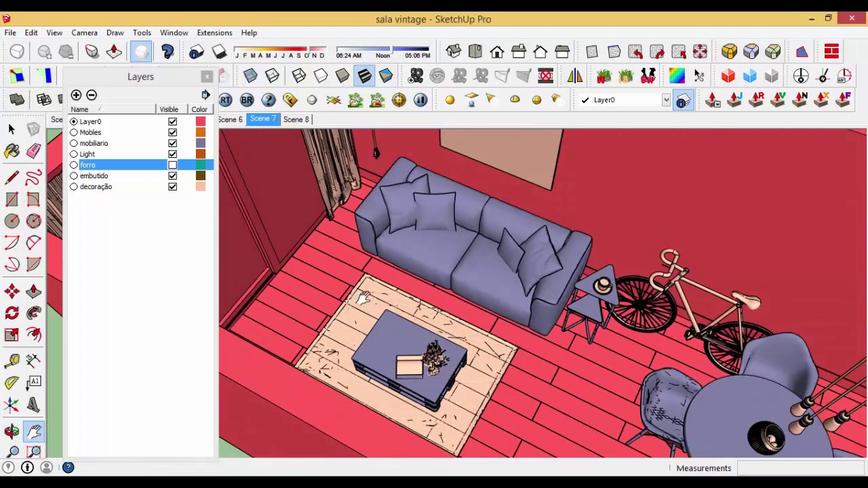Select the Rotate tool
This screenshot has height=488, width=868.
coord(12,313)
